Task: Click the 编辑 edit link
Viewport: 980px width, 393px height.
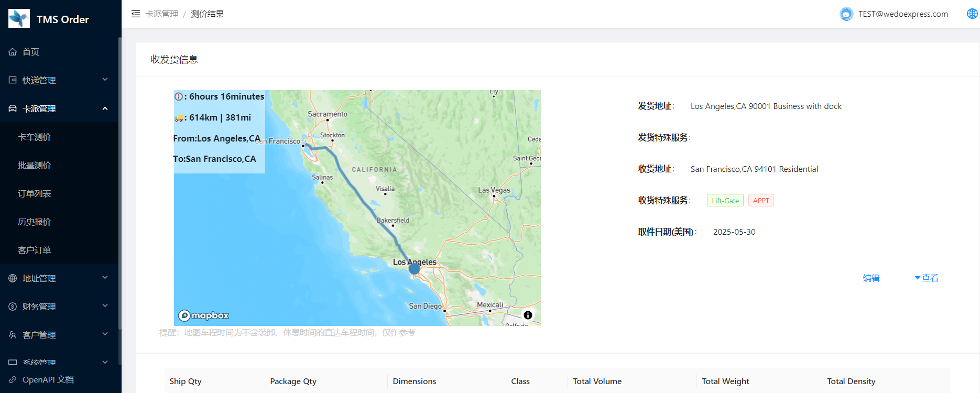Action: (x=871, y=278)
